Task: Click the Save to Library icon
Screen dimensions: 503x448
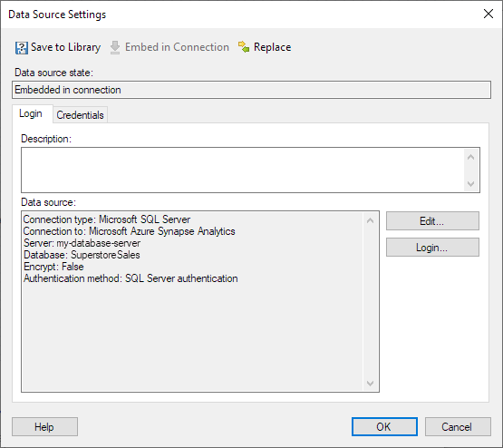Action: point(22,48)
